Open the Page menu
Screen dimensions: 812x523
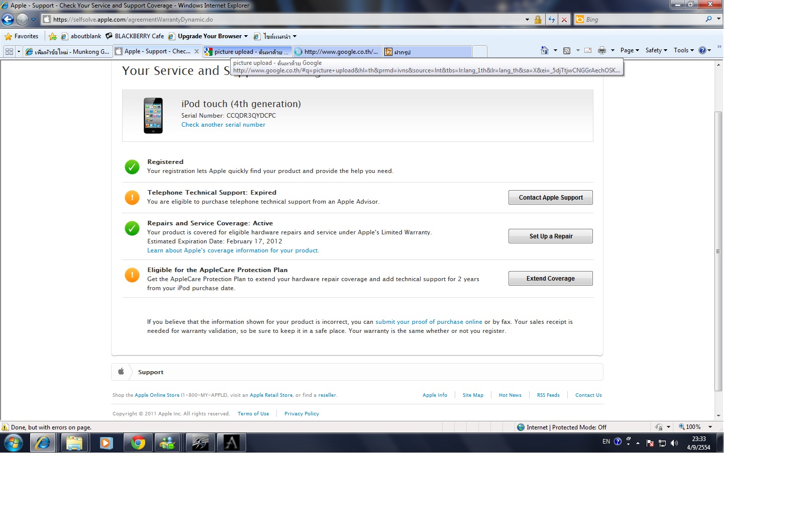(630, 50)
